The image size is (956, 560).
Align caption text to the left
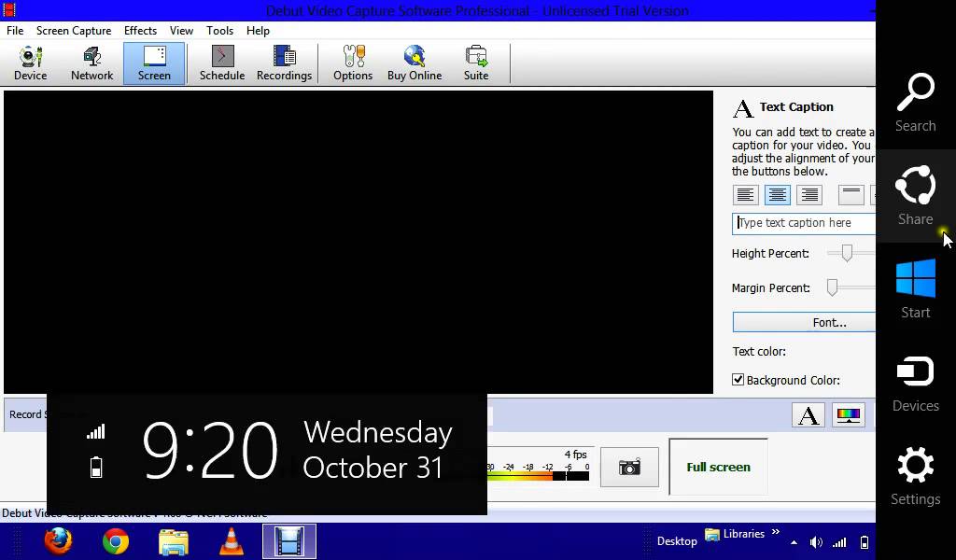tap(746, 195)
